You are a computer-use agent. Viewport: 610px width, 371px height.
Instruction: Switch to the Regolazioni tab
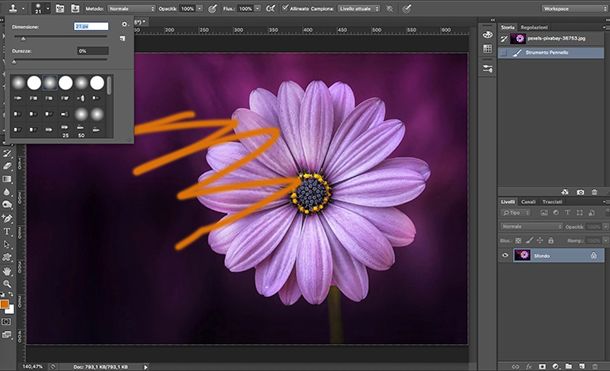534,27
